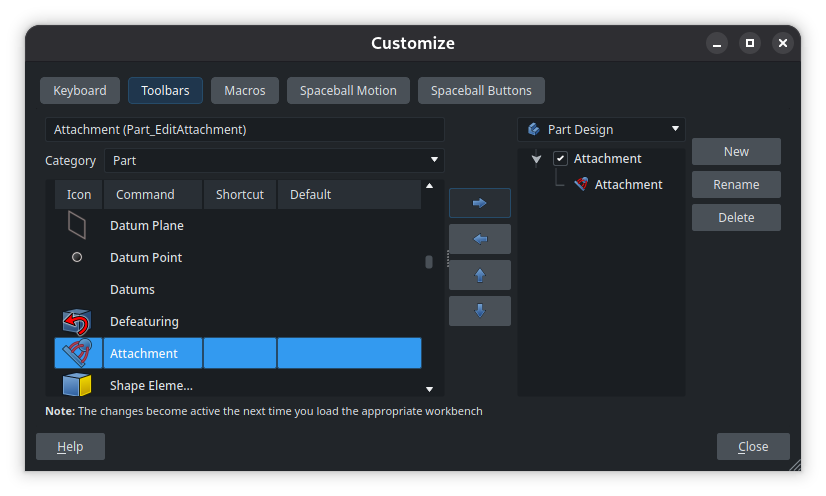The image size is (826, 496).
Task: Open the Macros tab
Action: [245, 91]
